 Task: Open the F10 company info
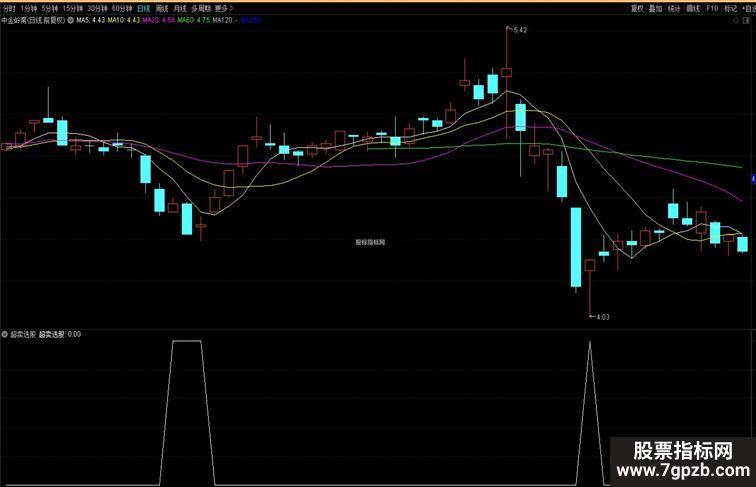[712, 9]
